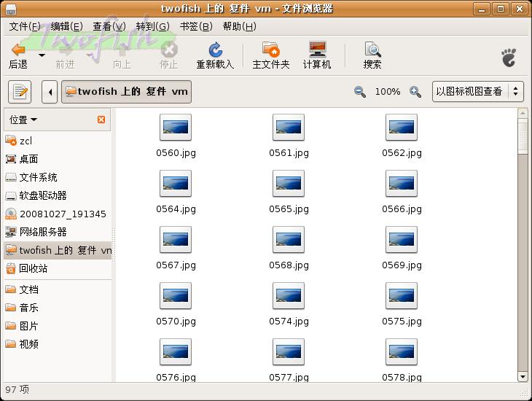The width and height of the screenshot is (532, 401).
Task: Select the 0575.jpg thumbnail
Action: click(402, 296)
